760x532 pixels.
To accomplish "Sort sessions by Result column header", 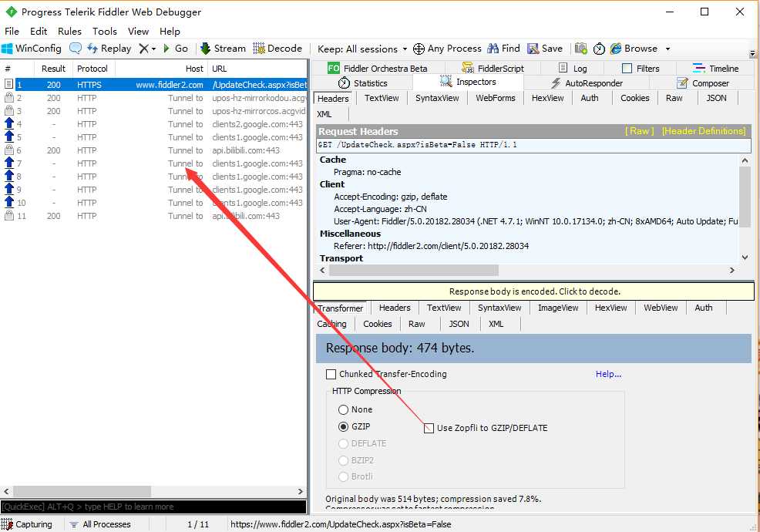I will point(53,69).
